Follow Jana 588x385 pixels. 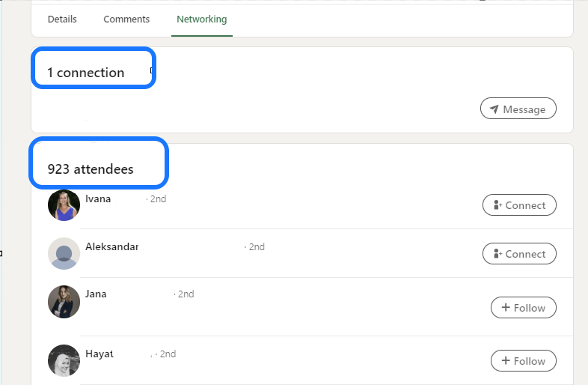click(x=523, y=308)
